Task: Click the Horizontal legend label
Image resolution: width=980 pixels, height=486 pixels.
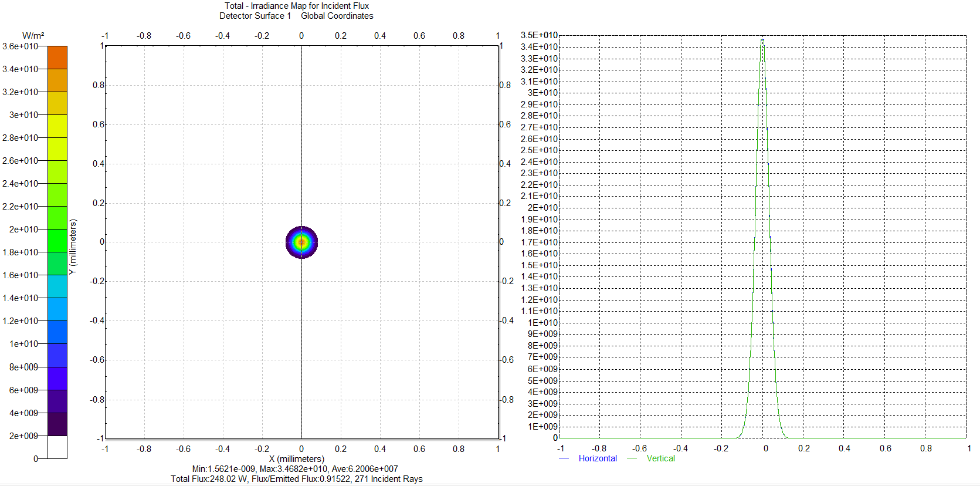Action: (x=597, y=458)
